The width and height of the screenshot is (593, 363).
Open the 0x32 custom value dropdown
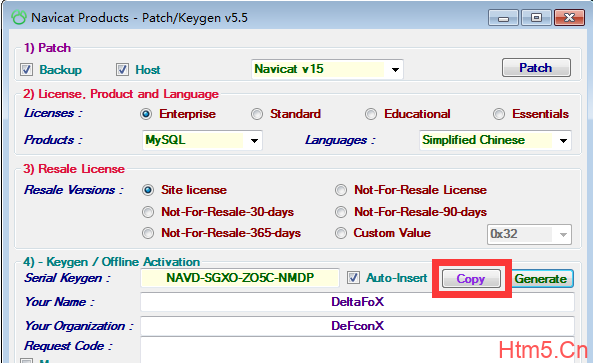(529, 234)
